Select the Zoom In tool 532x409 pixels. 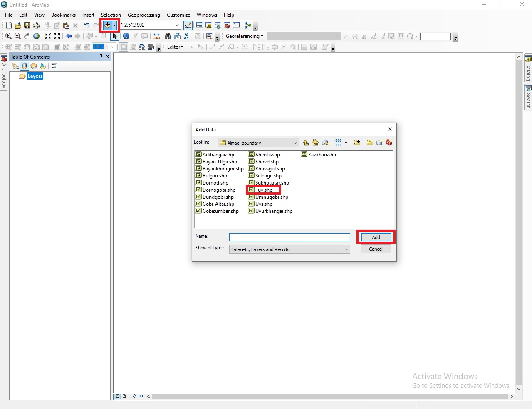pos(8,36)
